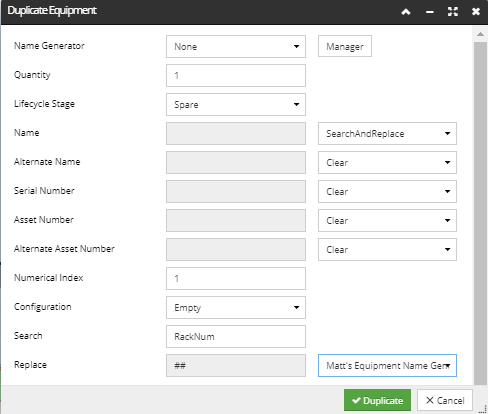
Task: Click the Manager button
Action: click(x=345, y=46)
